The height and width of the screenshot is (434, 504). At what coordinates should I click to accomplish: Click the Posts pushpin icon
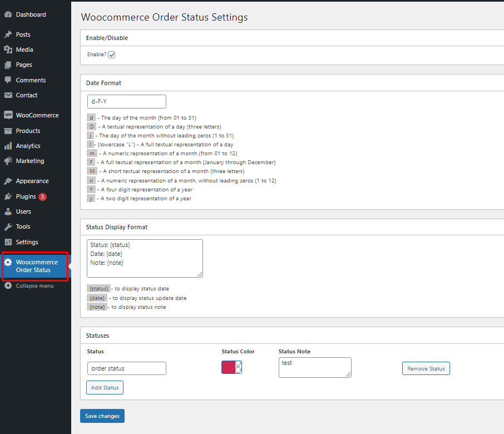coord(8,34)
